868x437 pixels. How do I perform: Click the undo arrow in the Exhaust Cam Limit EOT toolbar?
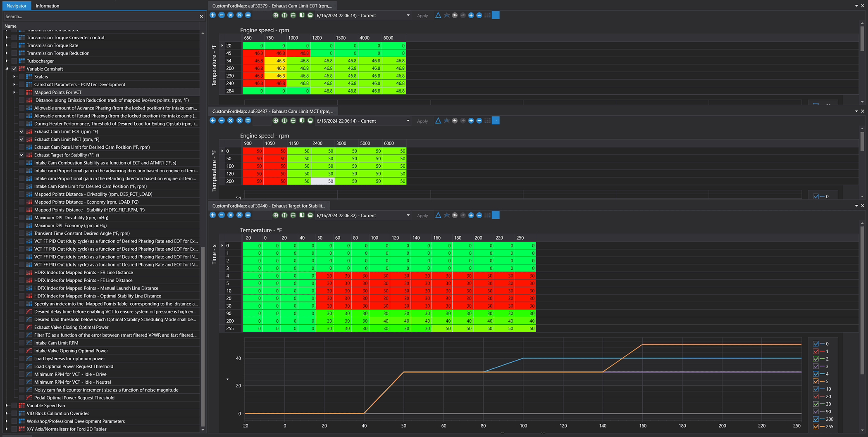455,15
